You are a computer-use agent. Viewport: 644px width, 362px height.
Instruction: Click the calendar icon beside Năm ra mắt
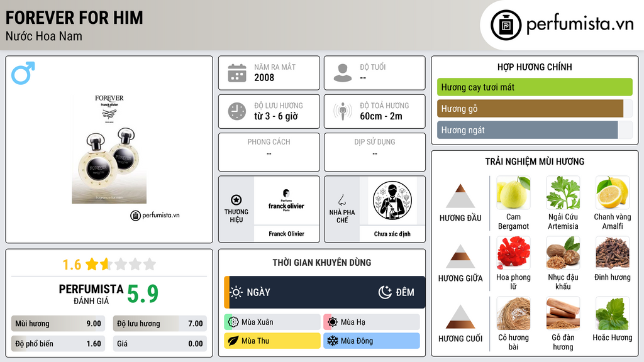[x=237, y=73]
